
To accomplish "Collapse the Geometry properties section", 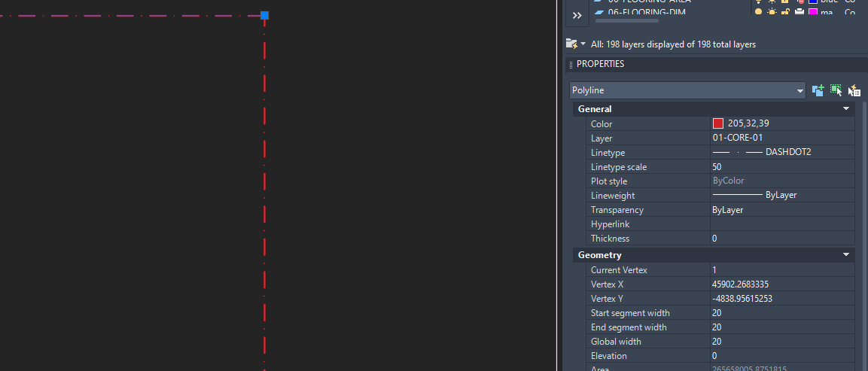I will click(846, 255).
